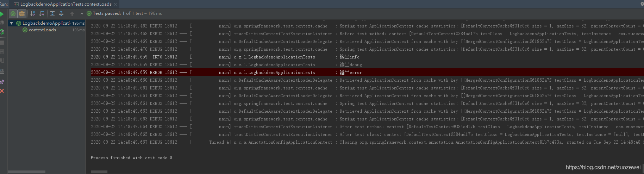Click the Tests passed status text

click(127, 13)
